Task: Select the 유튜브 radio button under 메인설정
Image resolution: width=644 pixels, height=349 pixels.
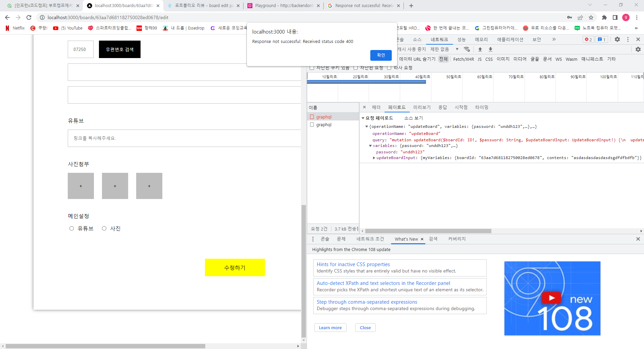Action: [71, 229]
